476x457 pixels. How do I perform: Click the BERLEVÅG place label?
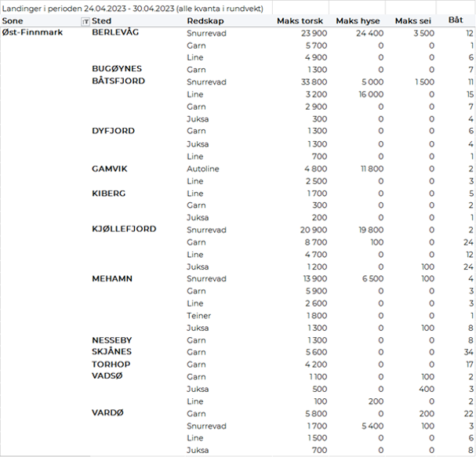pyautogui.click(x=117, y=33)
